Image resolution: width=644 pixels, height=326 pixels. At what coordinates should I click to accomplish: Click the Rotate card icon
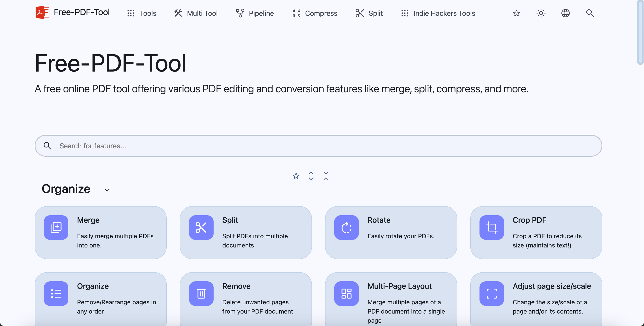pos(347,227)
